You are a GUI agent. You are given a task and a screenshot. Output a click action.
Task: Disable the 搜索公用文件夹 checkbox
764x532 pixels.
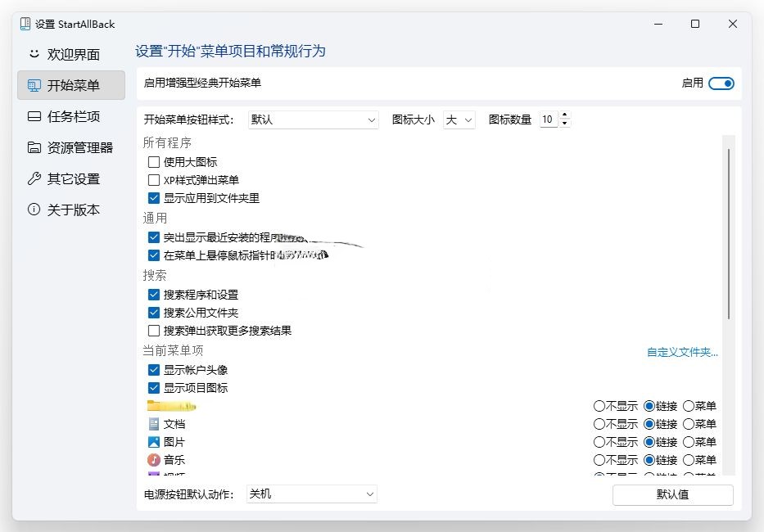pos(153,313)
